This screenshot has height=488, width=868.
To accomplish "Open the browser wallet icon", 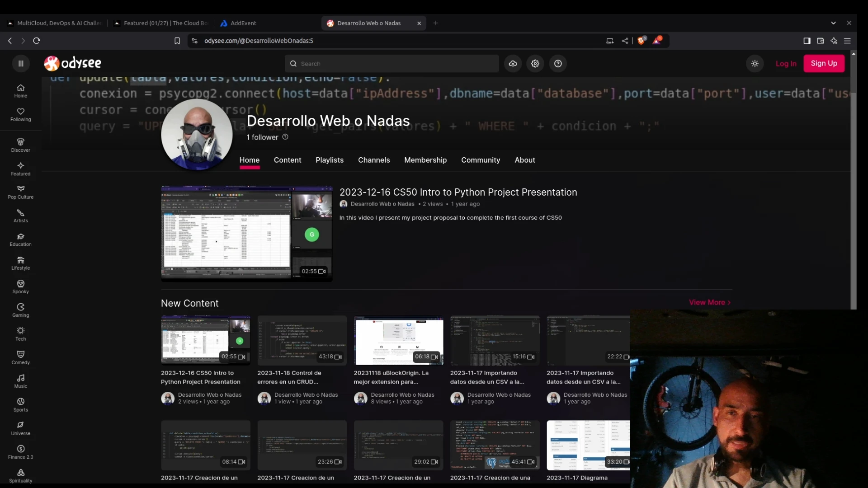I will click(x=821, y=41).
